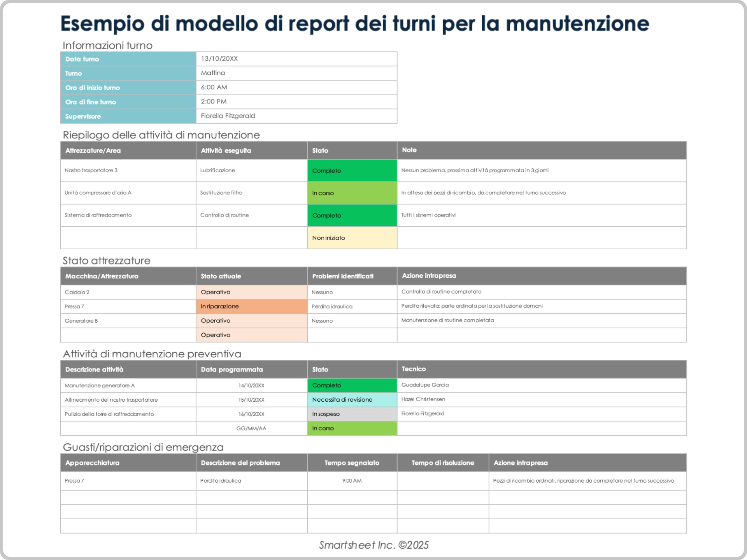Select the Guadalupe Garcia technician cell
Viewport: 747px width, 560px height.
click(x=425, y=385)
